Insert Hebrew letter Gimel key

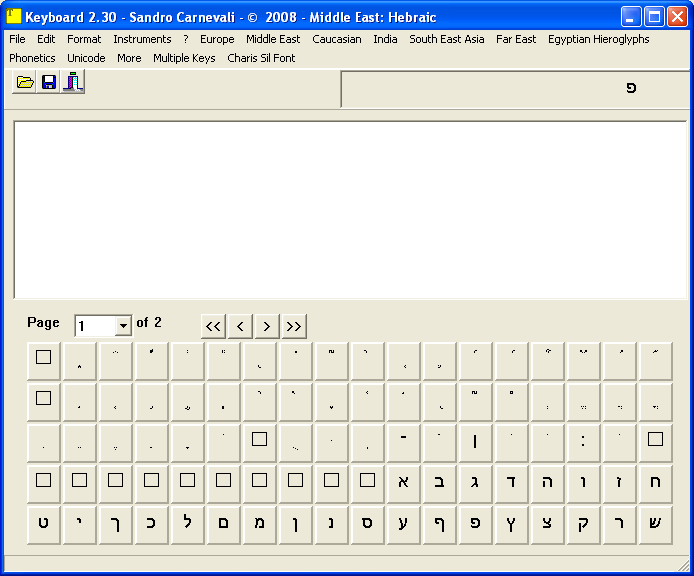(475, 484)
